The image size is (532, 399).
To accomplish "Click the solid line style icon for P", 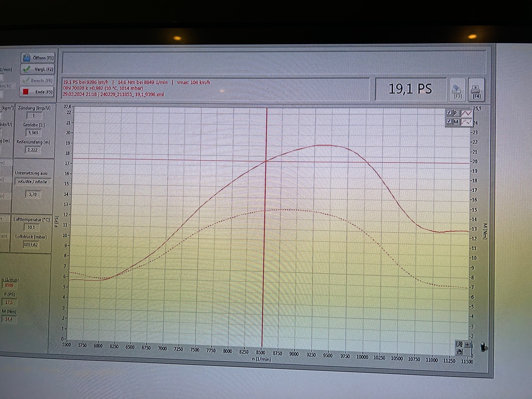I will tap(466, 113).
